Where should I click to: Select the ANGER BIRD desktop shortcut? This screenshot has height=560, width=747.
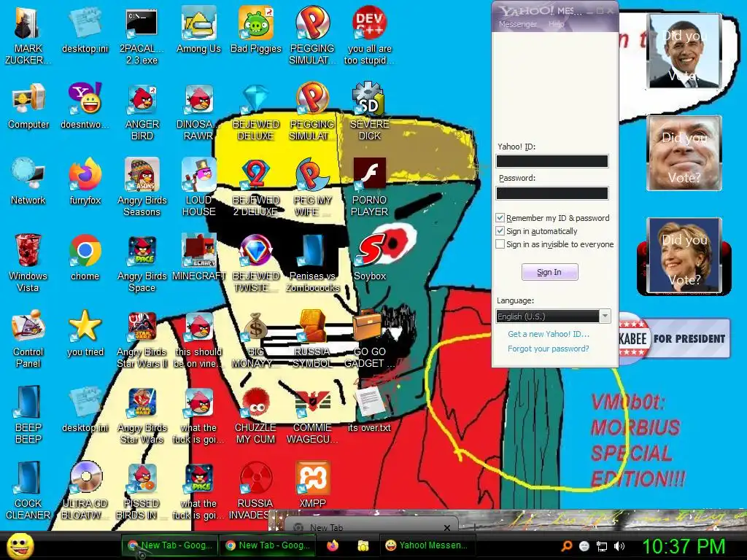[142, 111]
